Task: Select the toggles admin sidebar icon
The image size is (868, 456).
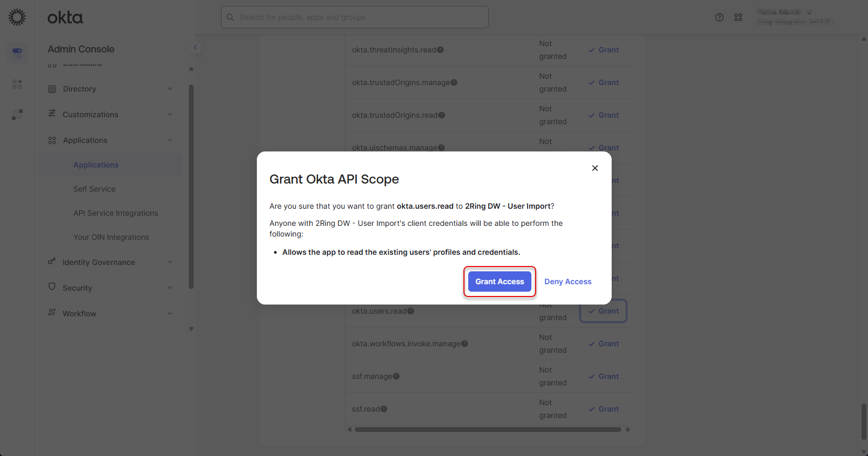Action: click(x=17, y=54)
